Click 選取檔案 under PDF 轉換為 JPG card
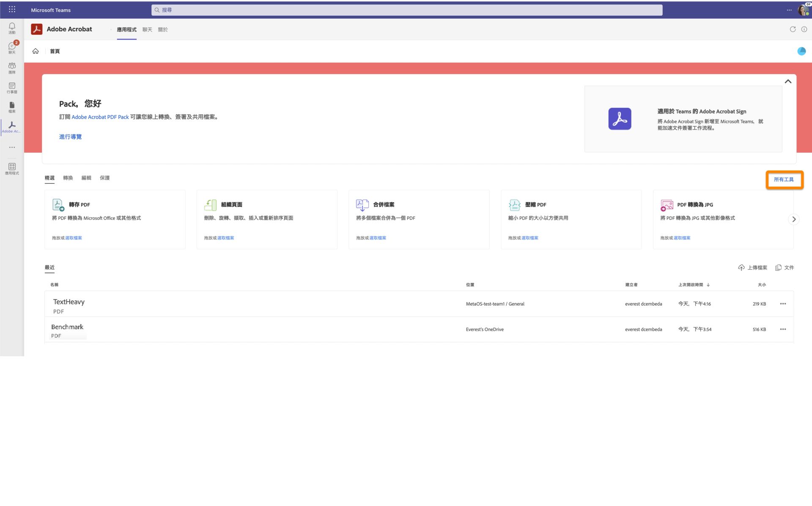Image resolution: width=812 pixels, height=506 pixels. [682, 238]
